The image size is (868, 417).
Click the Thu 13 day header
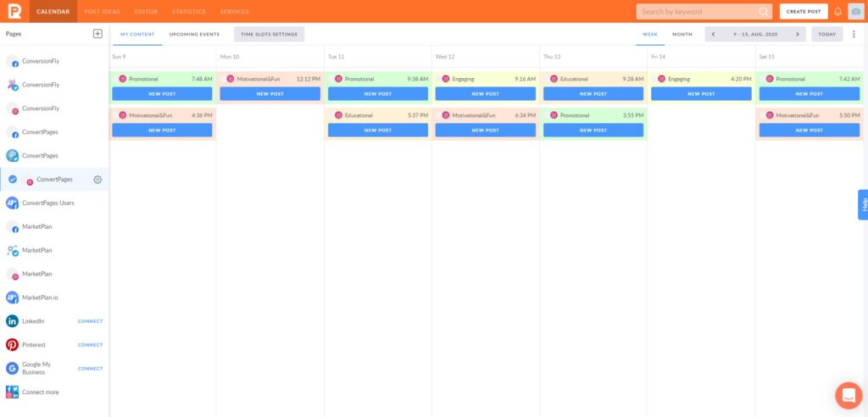[x=552, y=57]
